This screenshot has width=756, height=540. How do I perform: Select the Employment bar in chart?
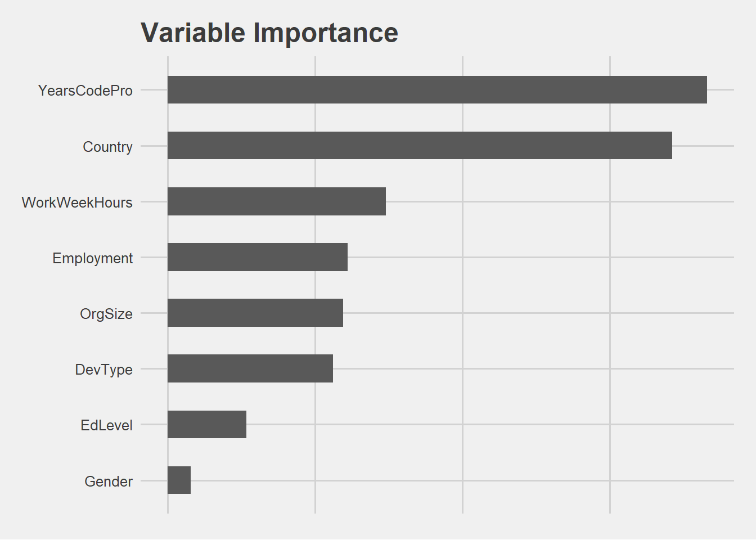[x=258, y=257]
